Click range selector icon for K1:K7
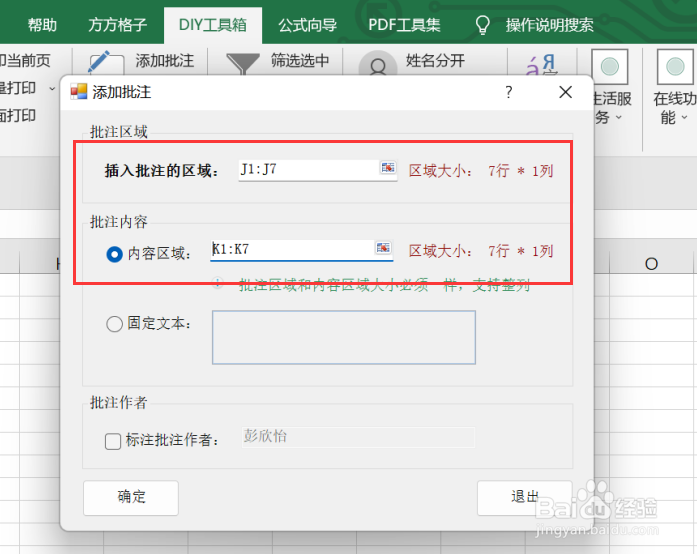This screenshot has height=554, width=697. 383,248
